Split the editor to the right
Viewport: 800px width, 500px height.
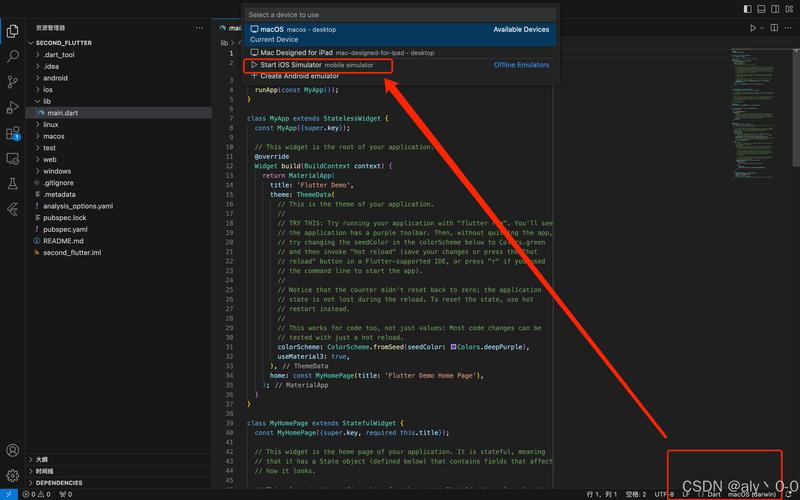point(774,28)
